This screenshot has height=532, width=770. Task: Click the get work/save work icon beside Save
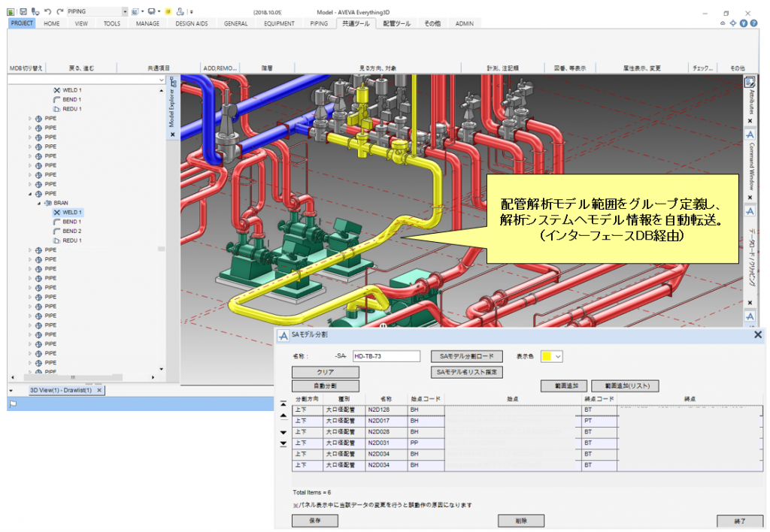click(35, 11)
